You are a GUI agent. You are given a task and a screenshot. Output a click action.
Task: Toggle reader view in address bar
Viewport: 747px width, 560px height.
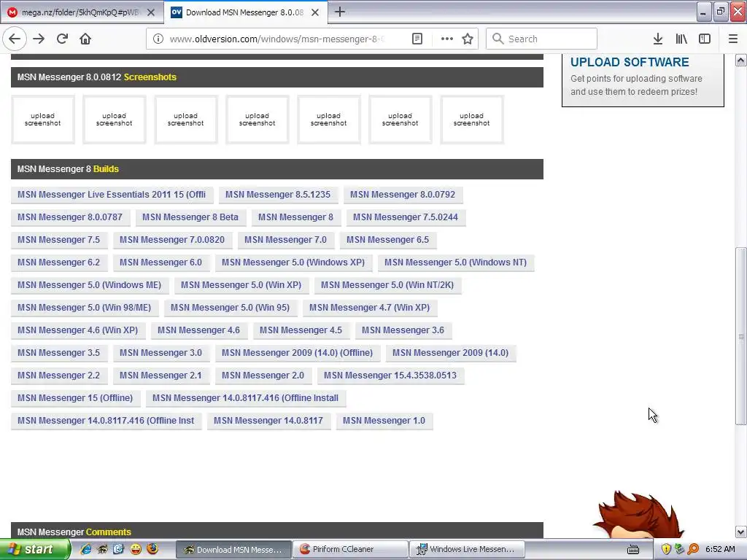(x=417, y=39)
